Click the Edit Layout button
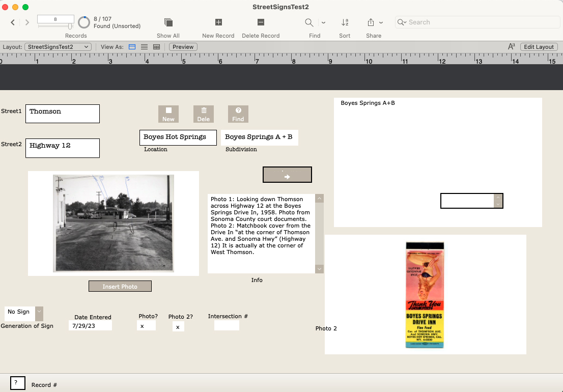563x392 pixels. (539, 47)
